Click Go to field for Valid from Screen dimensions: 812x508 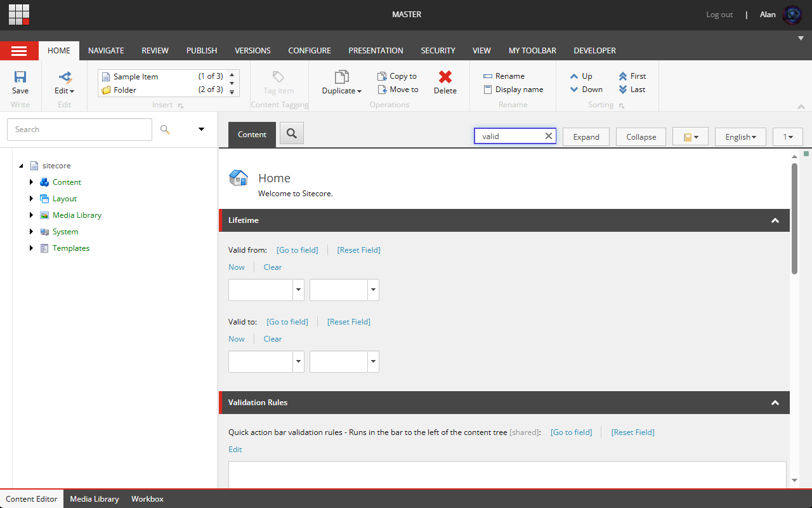(297, 250)
